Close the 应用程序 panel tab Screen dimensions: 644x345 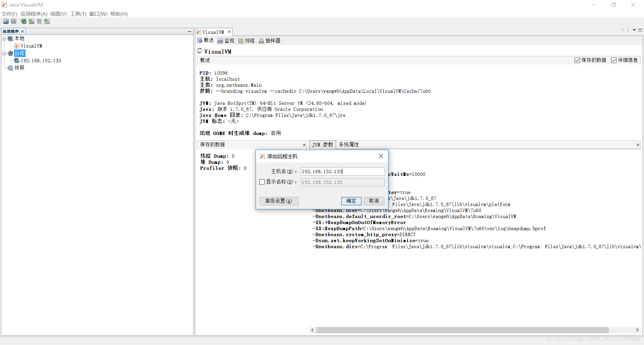point(22,31)
